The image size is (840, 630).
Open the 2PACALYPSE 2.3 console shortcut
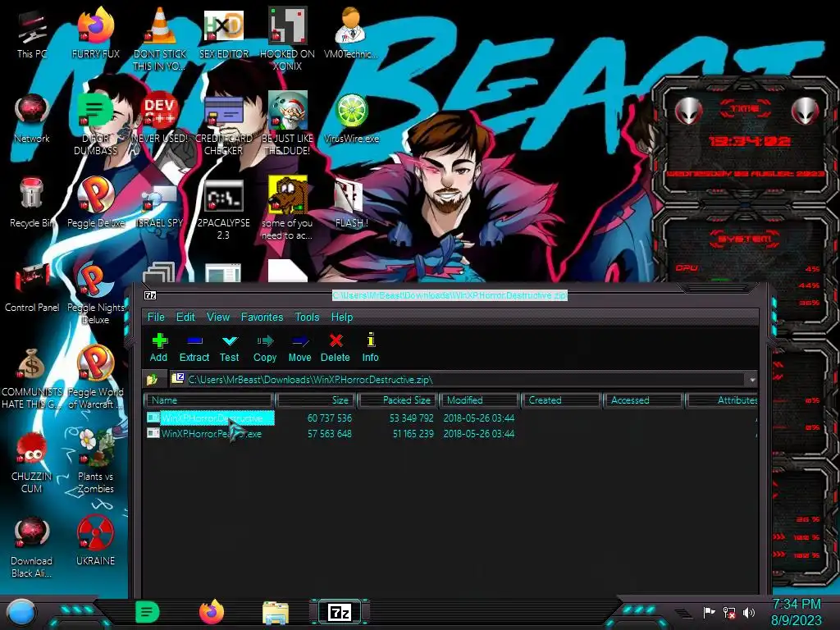tap(224, 209)
